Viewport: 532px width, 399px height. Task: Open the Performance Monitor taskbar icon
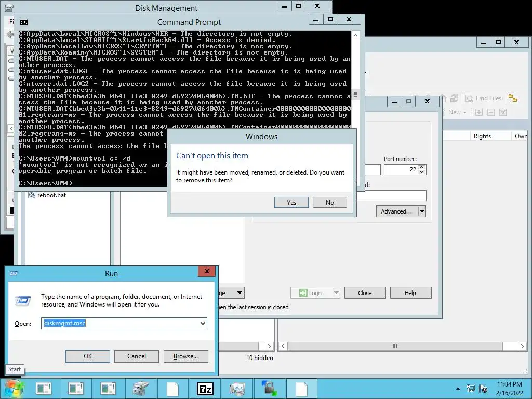[x=237, y=389]
